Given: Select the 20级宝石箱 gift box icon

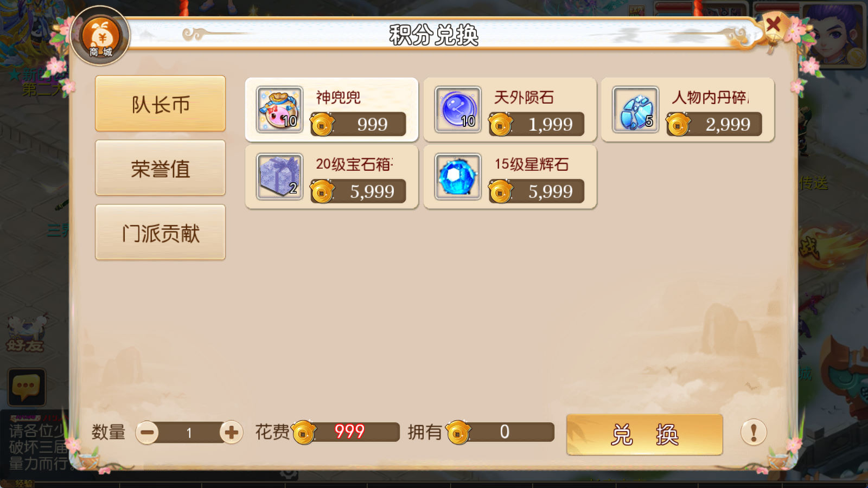Looking at the screenshot, I should coord(279,177).
